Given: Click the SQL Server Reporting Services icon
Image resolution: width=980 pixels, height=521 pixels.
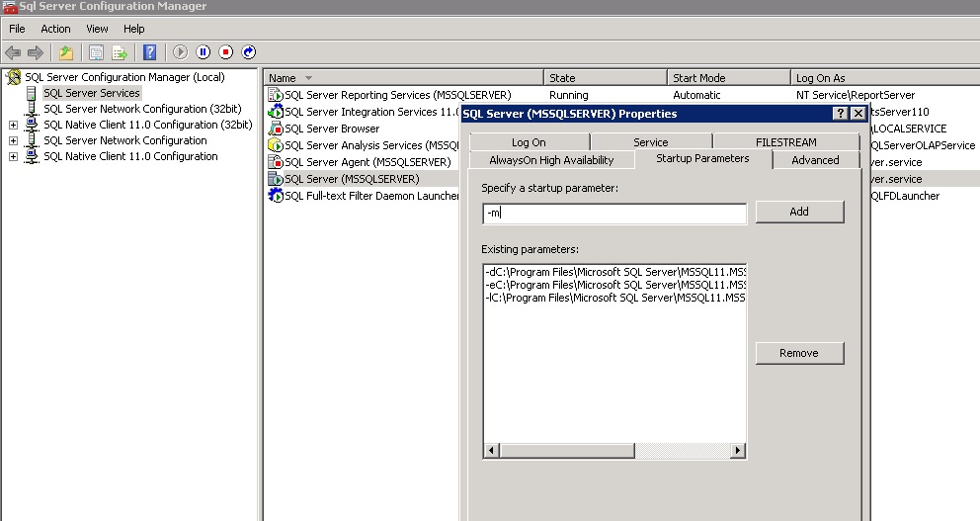Looking at the screenshot, I should (x=275, y=95).
